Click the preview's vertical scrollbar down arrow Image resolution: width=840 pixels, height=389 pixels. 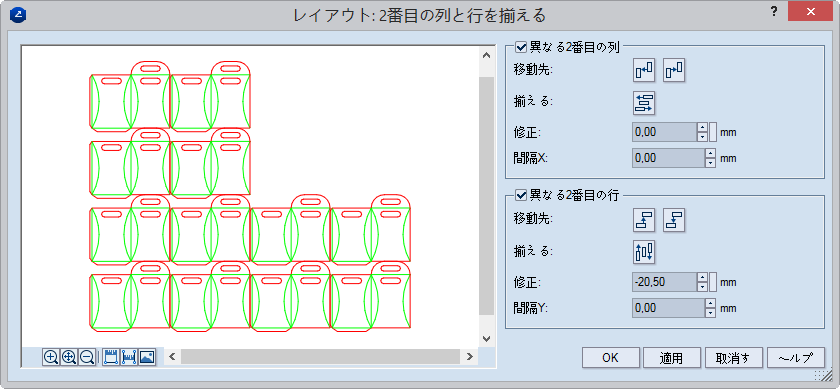pyautogui.click(x=486, y=339)
